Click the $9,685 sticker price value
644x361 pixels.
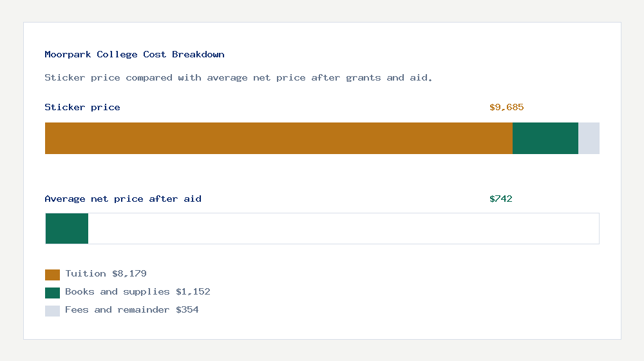[x=506, y=107]
